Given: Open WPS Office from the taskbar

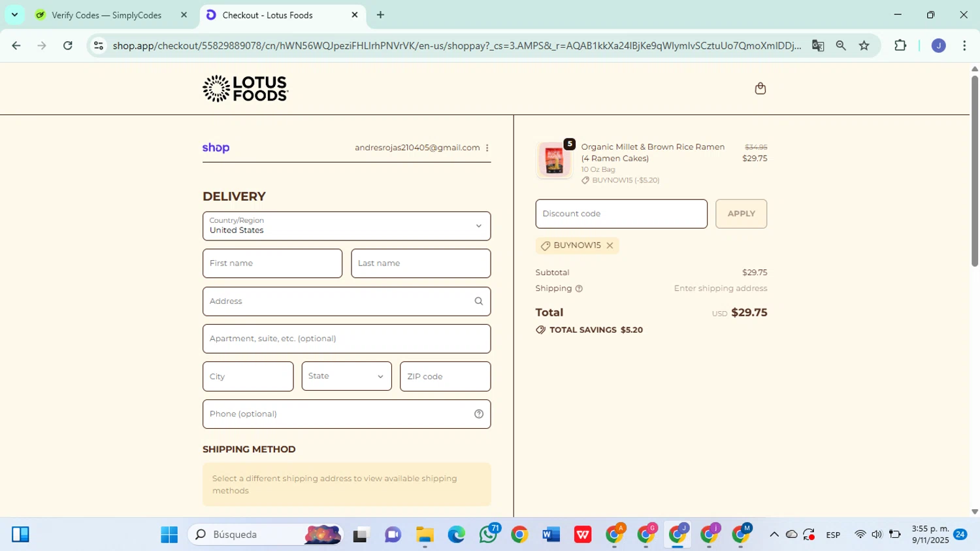Looking at the screenshot, I should pos(583,535).
